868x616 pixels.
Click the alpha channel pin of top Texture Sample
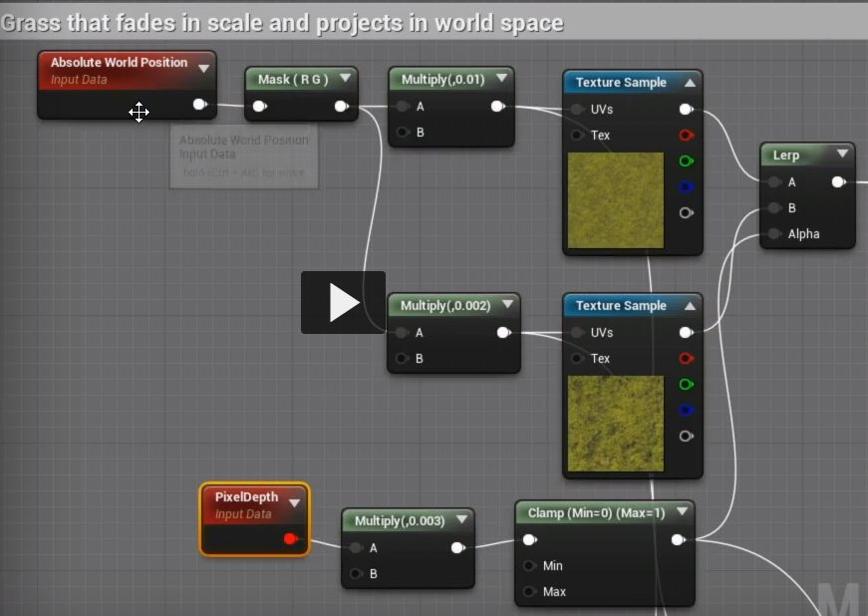tap(686, 212)
